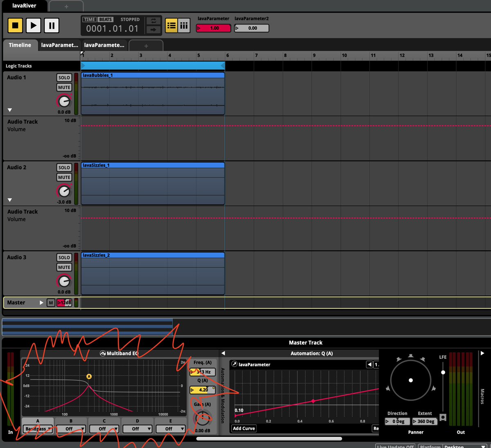Click the timeline playhead marker
The height and width of the screenshot is (448, 491).
82,54
